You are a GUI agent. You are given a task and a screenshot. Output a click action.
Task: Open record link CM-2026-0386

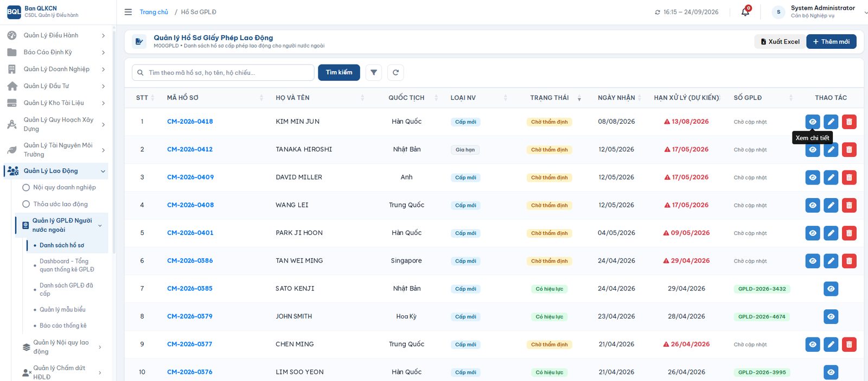pyautogui.click(x=190, y=261)
